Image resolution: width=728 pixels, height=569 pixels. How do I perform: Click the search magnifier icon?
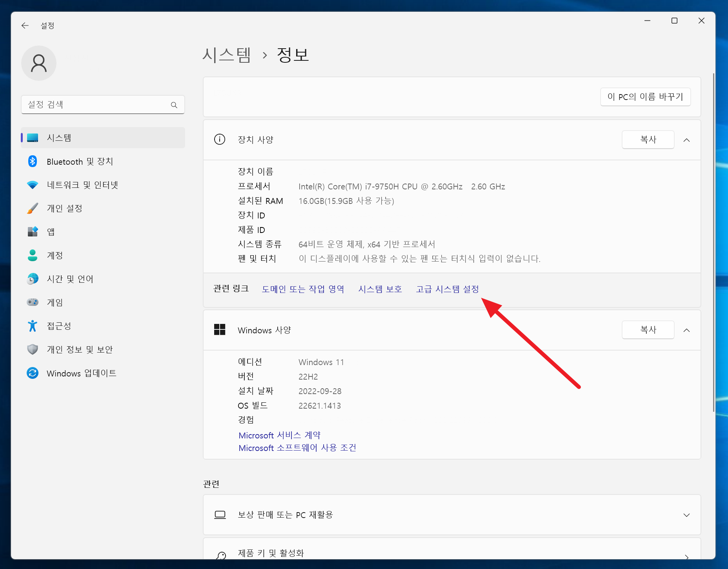tap(174, 105)
